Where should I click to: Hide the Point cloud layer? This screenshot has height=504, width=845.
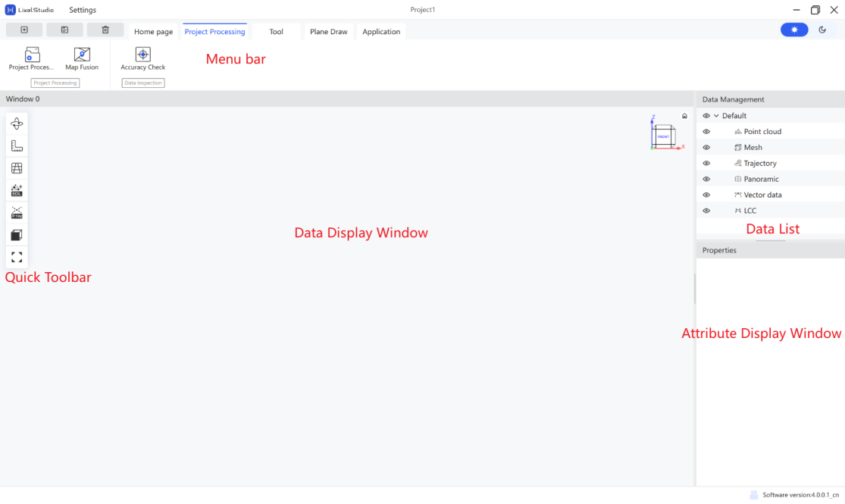pos(706,132)
